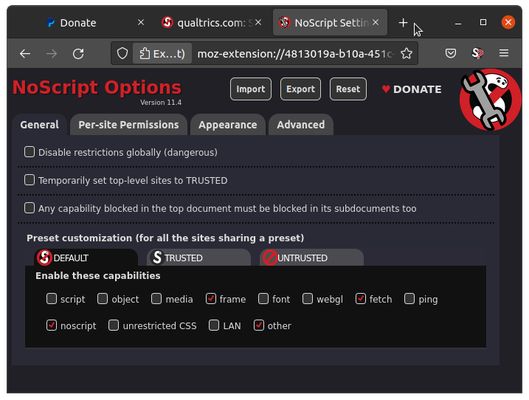Enable the ping capability
The width and height of the screenshot is (529, 400).
[409, 298]
